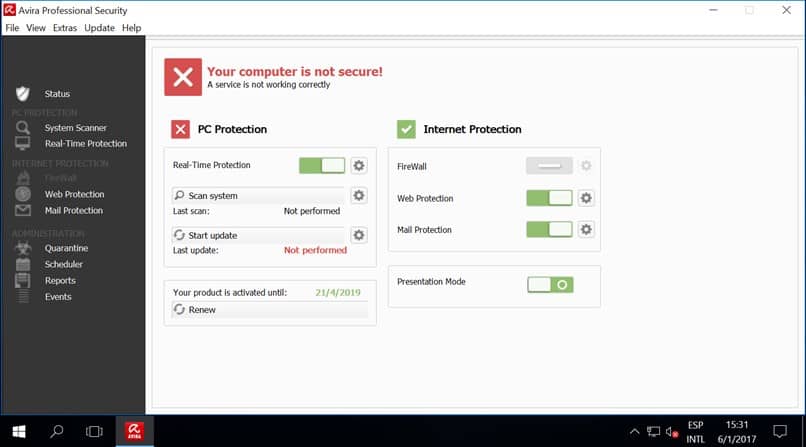The height and width of the screenshot is (447, 806).
Task: Open Start update settings gear
Action: pyautogui.click(x=359, y=235)
